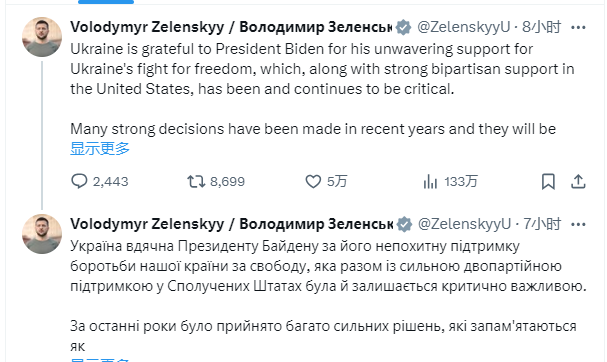Bookmark the English Zelenskyy tweet
The width and height of the screenshot is (607, 362).
pyautogui.click(x=548, y=181)
